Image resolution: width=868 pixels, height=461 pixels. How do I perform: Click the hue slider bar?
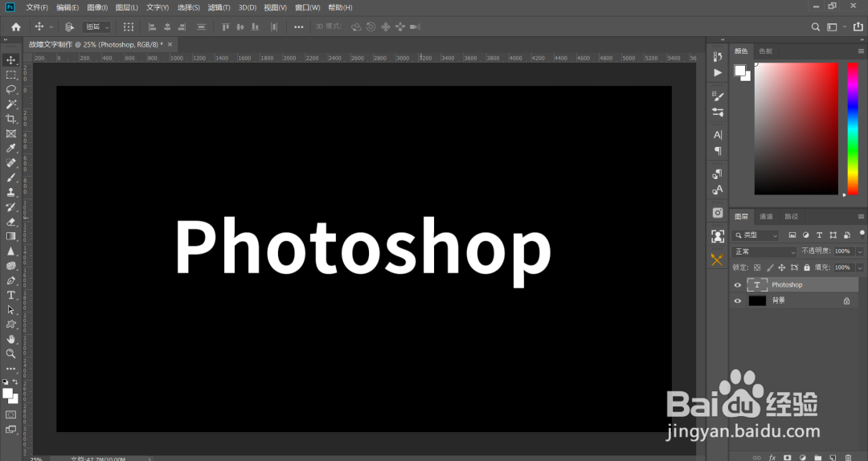tap(853, 129)
